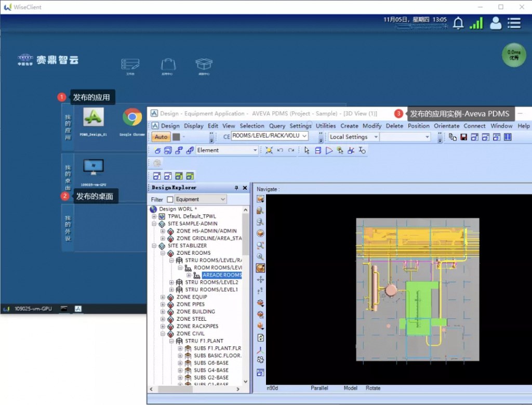Select the highlighted AREADE ROOMS tree item
Screen dimensions: 532x405
click(x=222, y=276)
